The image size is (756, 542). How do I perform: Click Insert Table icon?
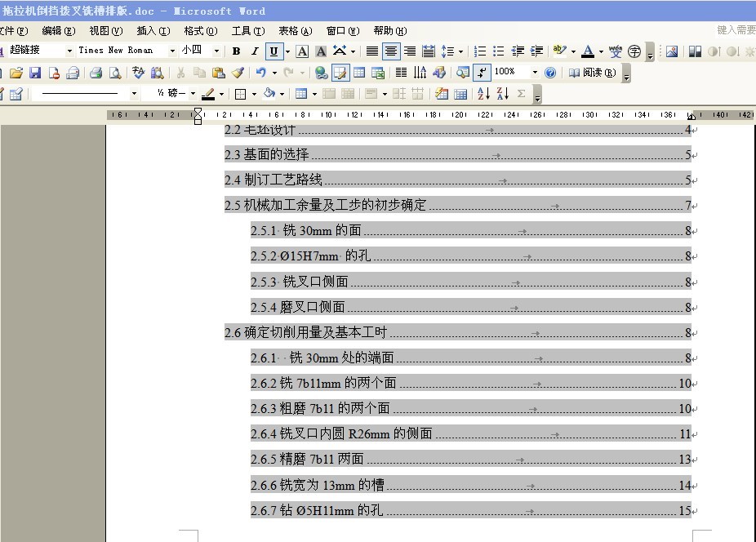click(x=359, y=73)
